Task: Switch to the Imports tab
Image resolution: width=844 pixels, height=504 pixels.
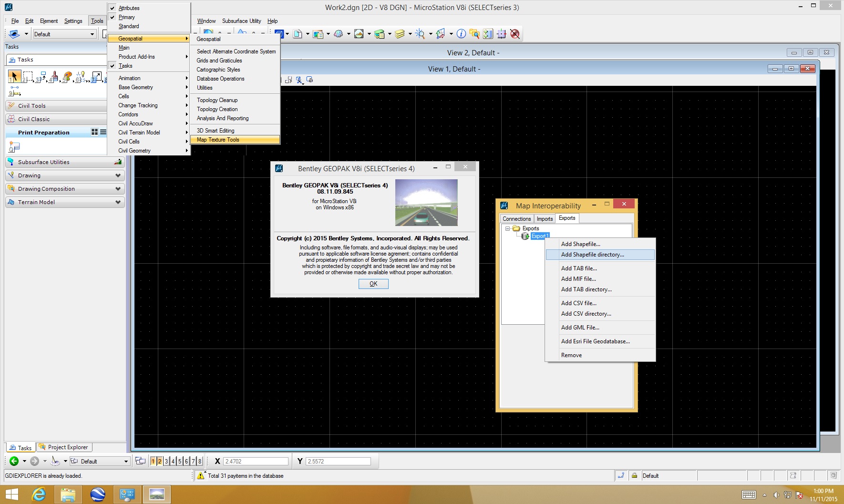Action: [545, 219]
